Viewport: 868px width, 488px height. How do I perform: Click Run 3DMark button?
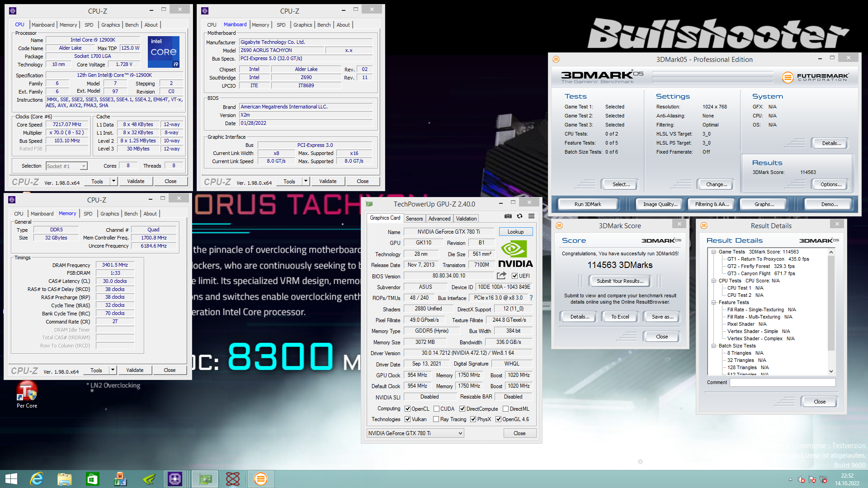[588, 204]
